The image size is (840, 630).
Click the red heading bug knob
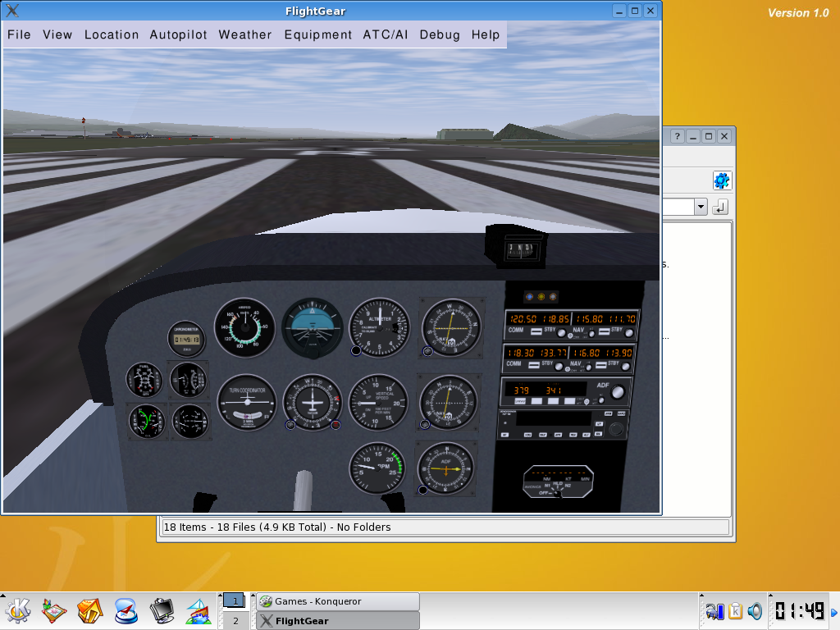pyautogui.click(x=336, y=426)
